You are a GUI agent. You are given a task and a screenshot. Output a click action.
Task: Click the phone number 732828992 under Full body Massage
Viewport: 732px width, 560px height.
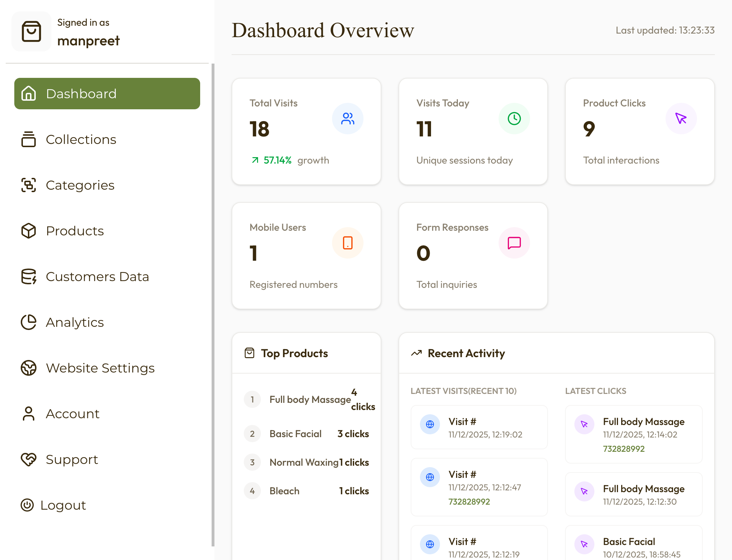pyautogui.click(x=624, y=449)
